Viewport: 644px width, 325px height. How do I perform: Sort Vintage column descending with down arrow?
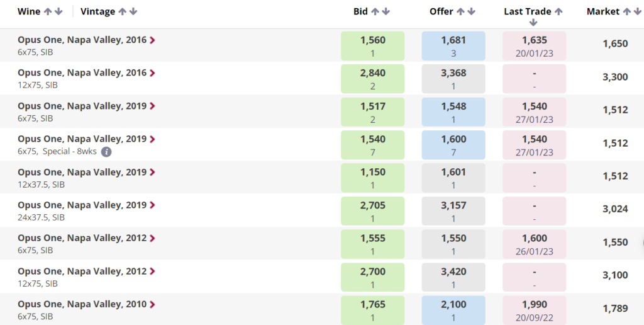click(x=133, y=11)
